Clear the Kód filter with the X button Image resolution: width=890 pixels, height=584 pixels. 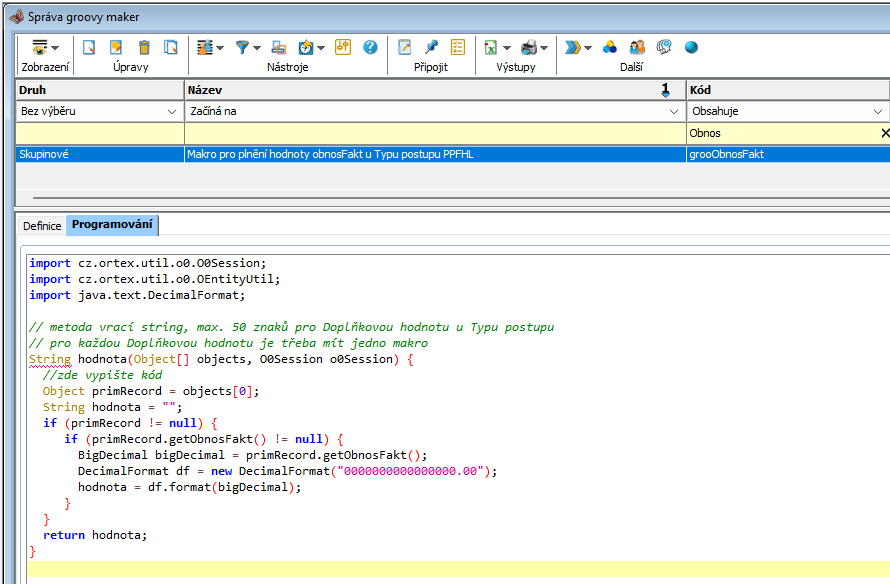click(884, 133)
